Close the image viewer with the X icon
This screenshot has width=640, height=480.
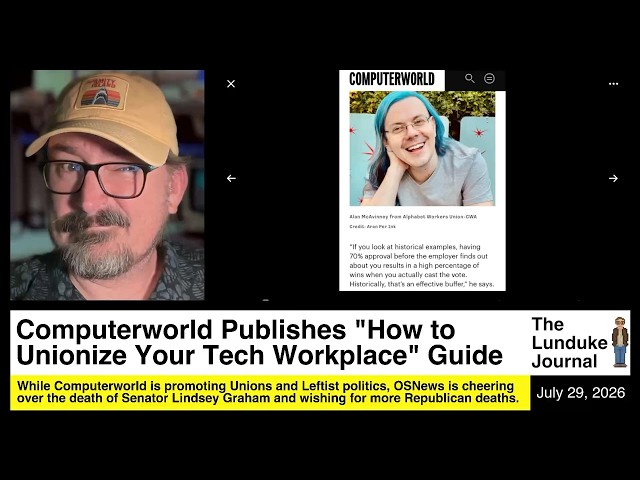(231, 84)
